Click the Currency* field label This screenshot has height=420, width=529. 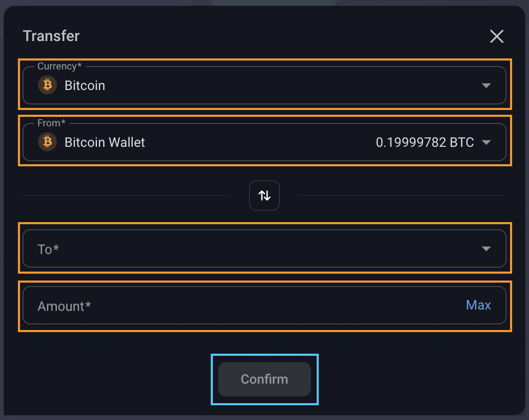60,66
